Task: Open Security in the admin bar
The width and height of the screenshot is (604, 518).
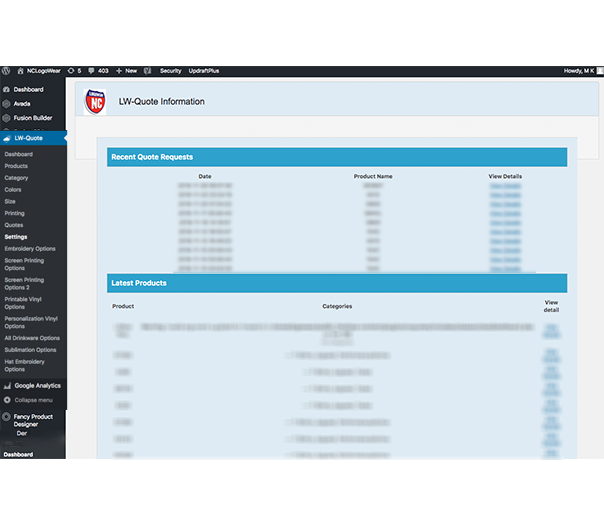Action: tap(170, 71)
